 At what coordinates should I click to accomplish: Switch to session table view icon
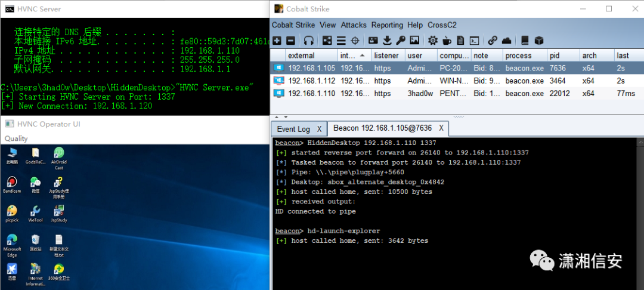coord(341,40)
